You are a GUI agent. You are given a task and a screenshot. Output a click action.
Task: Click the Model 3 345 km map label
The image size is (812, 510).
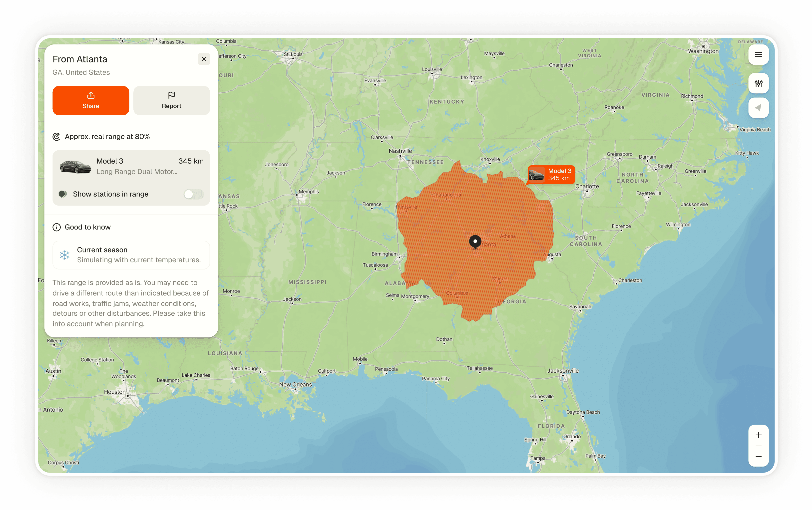click(x=551, y=175)
